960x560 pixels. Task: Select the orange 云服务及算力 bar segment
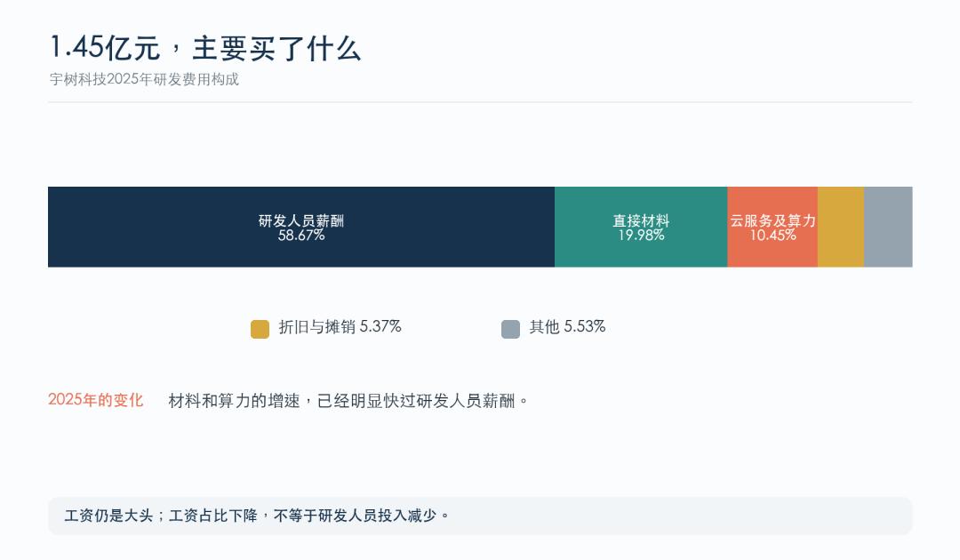pyautogui.click(x=772, y=227)
